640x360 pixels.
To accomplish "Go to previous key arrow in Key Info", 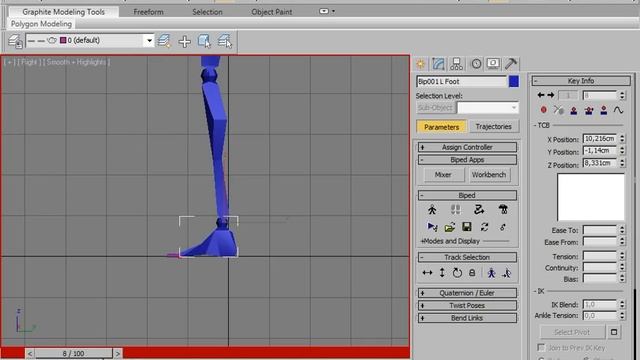I will (x=541, y=95).
